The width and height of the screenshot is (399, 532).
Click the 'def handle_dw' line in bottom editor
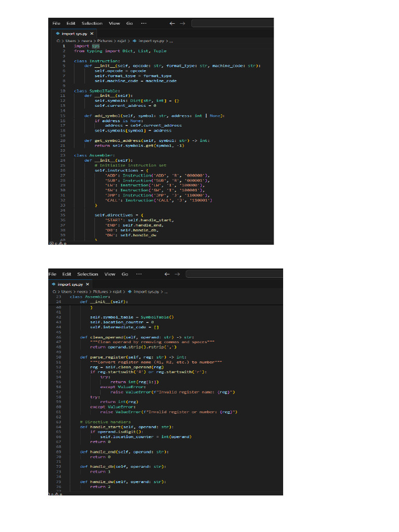point(123,482)
